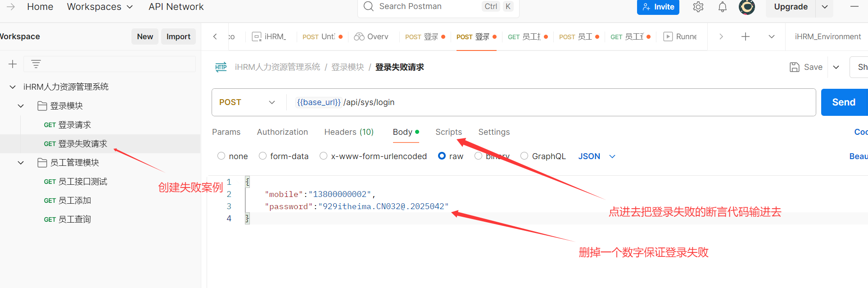868x288 pixels.
Task: Click the Save floppy disk icon
Action: pos(795,67)
